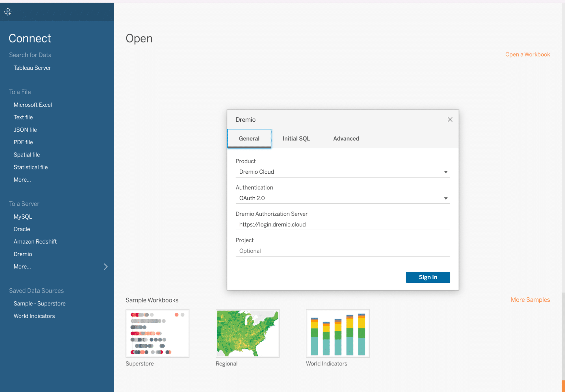Switch to the Advanced tab
This screenshot has width=565, height=392.
(x=346, y=138)
